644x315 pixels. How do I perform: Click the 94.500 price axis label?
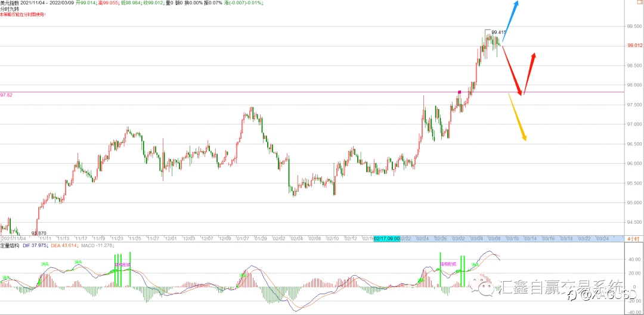634,223
